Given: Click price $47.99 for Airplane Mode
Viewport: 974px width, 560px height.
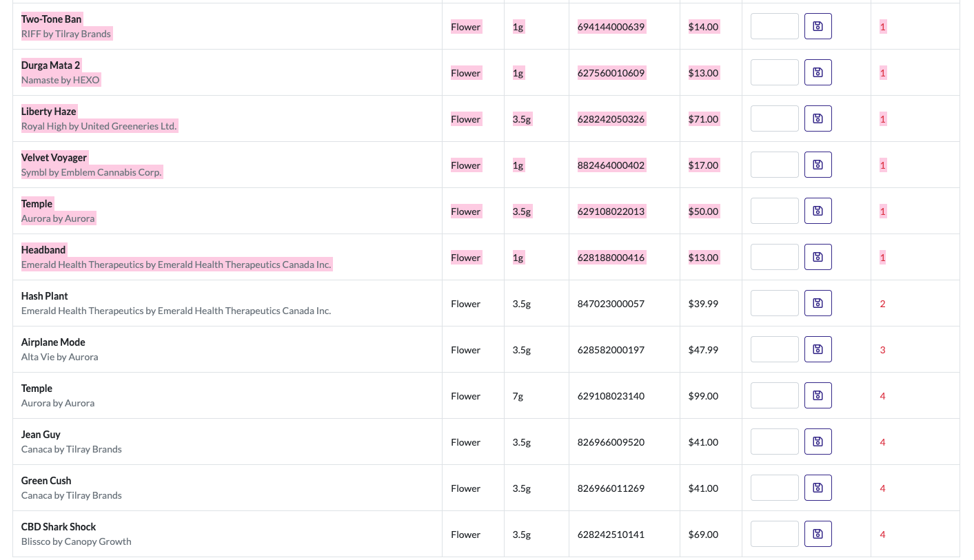Looking at the screenshot, I should pyautogui.click(x=703, y=350).
